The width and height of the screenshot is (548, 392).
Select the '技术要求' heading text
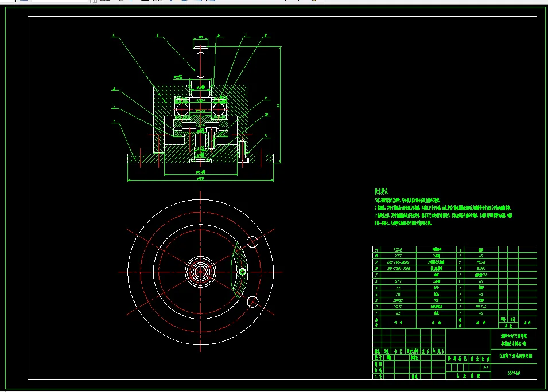tap(381, 191)
